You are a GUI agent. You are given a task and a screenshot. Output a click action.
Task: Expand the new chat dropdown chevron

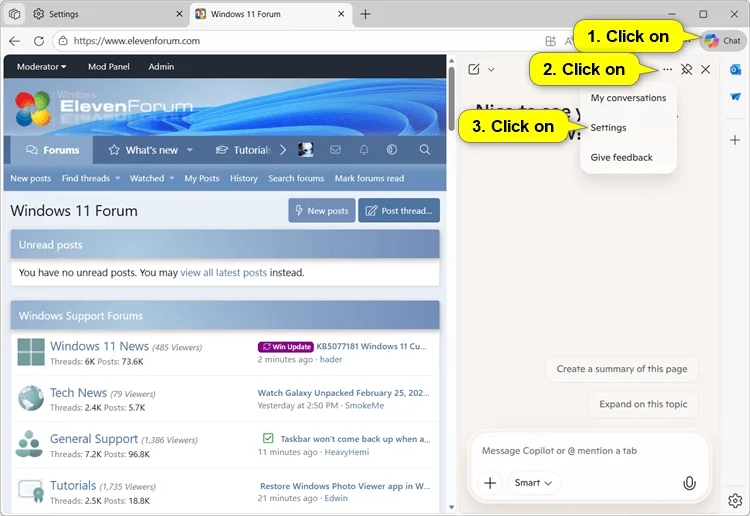pyautogui.click(x=491, y=70)
